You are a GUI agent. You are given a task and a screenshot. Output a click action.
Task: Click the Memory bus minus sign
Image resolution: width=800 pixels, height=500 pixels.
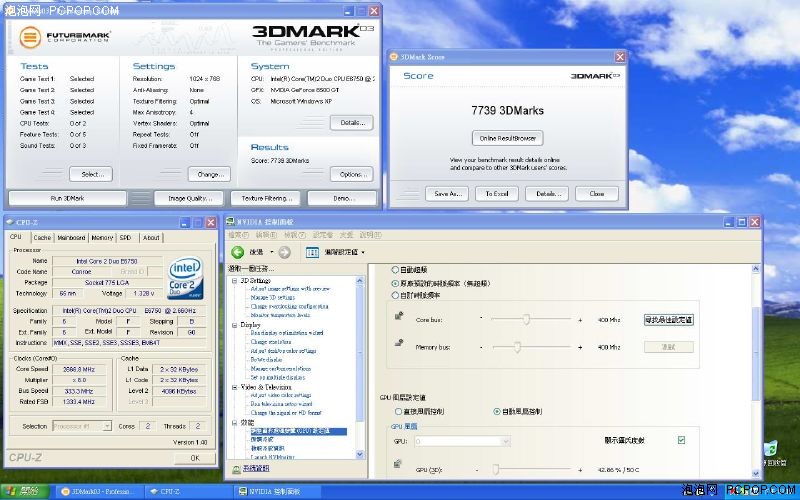click(481, 347)
